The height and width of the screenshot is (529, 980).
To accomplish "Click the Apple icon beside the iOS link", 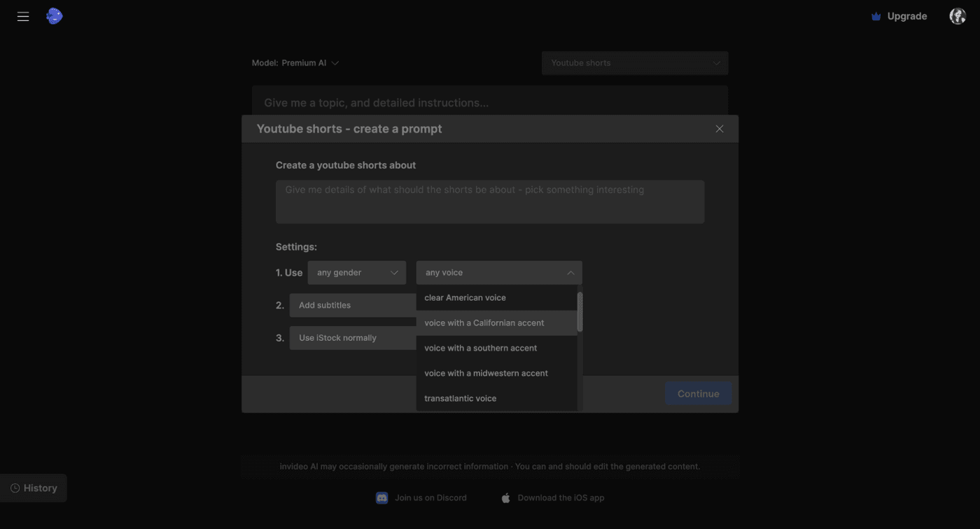I will click(x=505, y=498).
